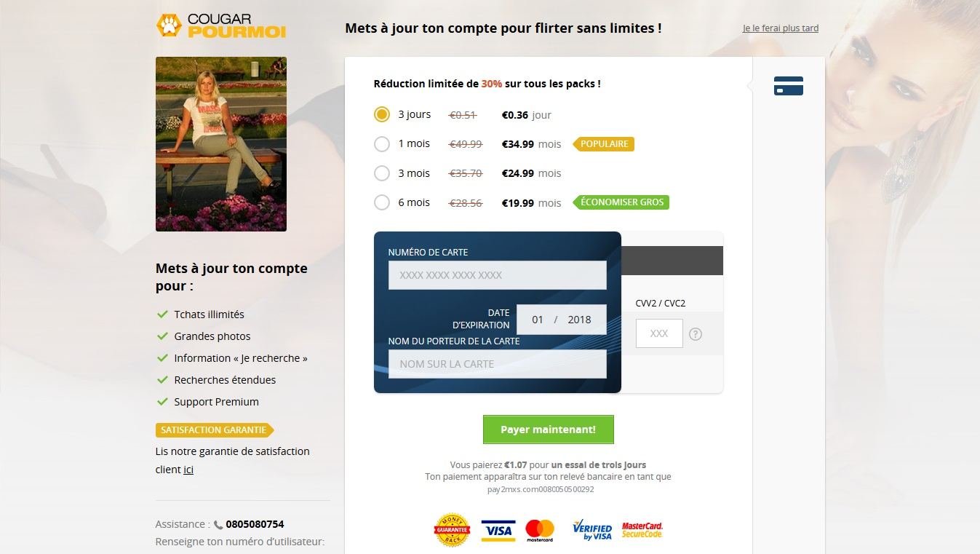Click the Mastercard logo
The height and width of the screenshot is (554, 980).
pos(540,531)
